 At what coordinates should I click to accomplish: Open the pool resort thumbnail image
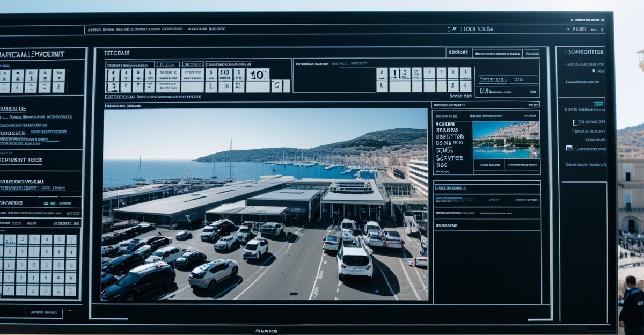tap(506, 140)
